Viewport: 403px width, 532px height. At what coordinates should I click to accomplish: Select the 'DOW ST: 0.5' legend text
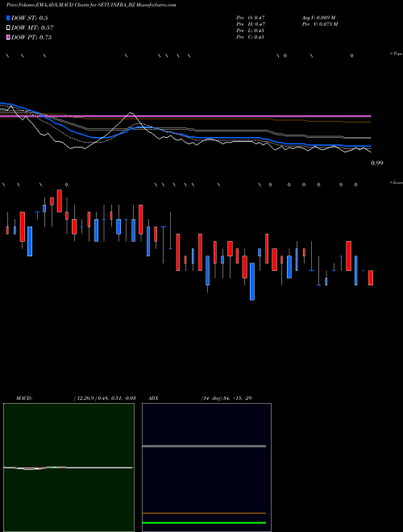point(30,18)
